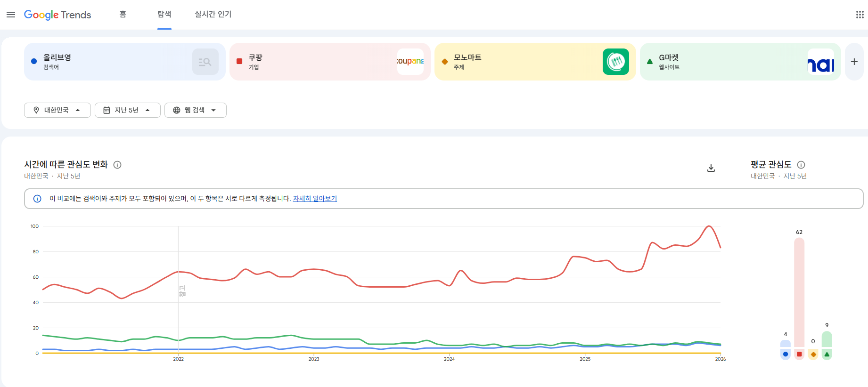Click the green G마켓 average interest bar
The image size is (868, 387).
[x=827, y=339]
